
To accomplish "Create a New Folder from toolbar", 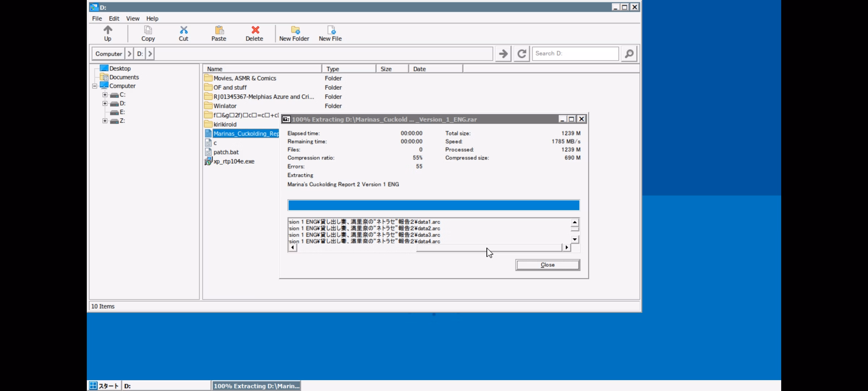I will (294, 30).
